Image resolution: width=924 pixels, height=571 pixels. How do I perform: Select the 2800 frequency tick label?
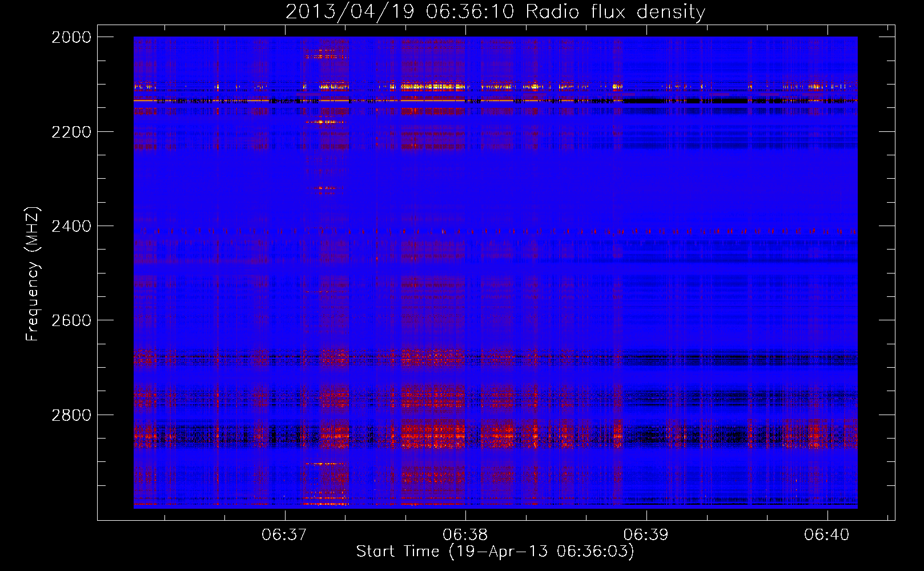tap(71, 415)
